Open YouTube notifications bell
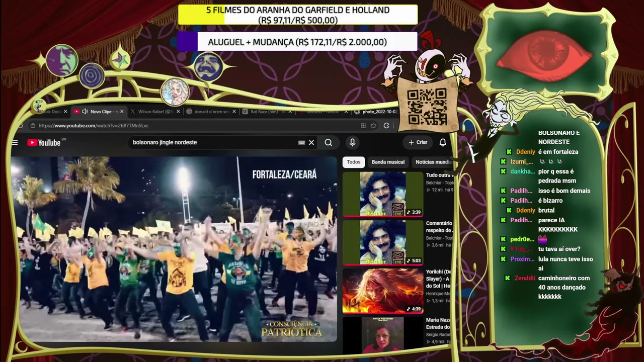The width and height of the screenshot is (644, 362). coord(443,143)
